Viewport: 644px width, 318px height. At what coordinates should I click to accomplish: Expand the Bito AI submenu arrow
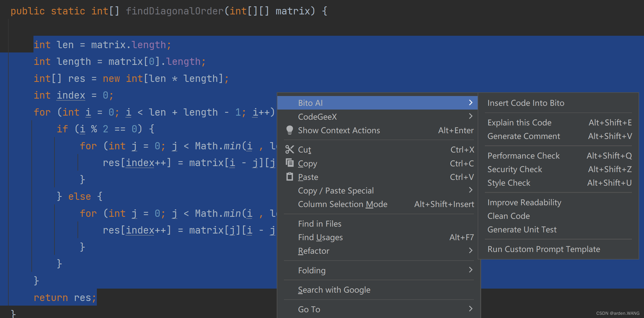(470, 103)
